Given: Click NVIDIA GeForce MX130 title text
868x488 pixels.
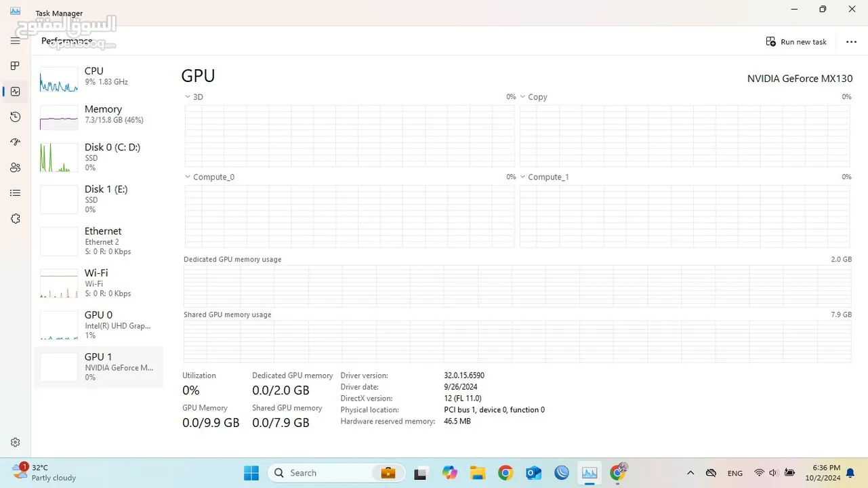Looking at the screenshot, I should pyautogui.click(x=800, y=79).
